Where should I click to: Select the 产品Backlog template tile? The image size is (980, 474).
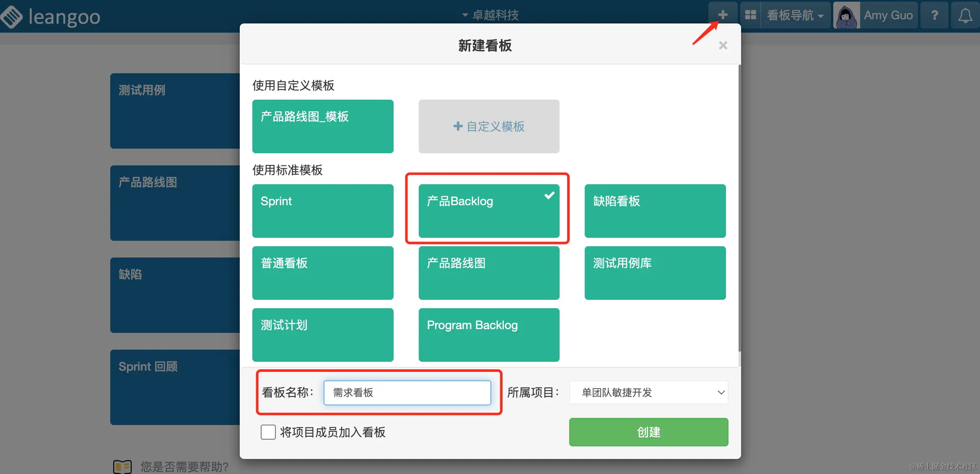coord(489,211)
